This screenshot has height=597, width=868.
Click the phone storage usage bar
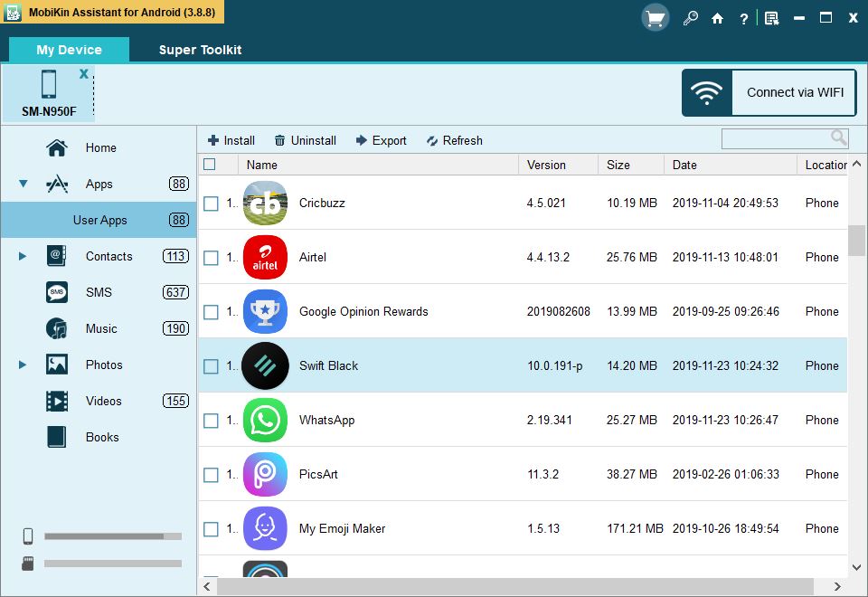(113, 536)
